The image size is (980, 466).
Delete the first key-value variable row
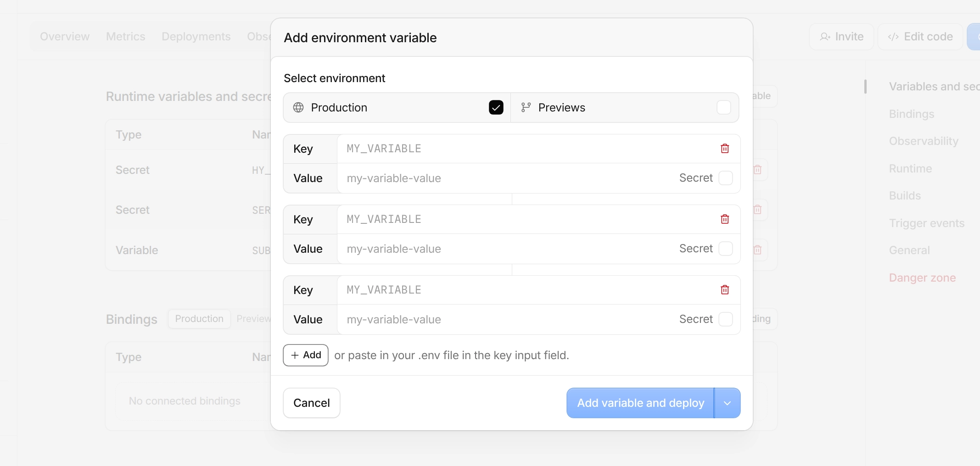(x=725, y=149)
